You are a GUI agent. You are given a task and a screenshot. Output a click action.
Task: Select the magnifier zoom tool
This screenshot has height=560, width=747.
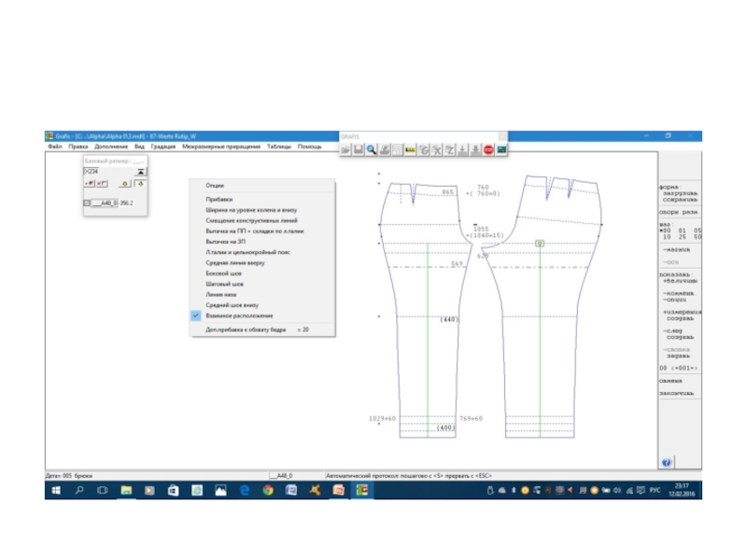click(x=372, y=148)
